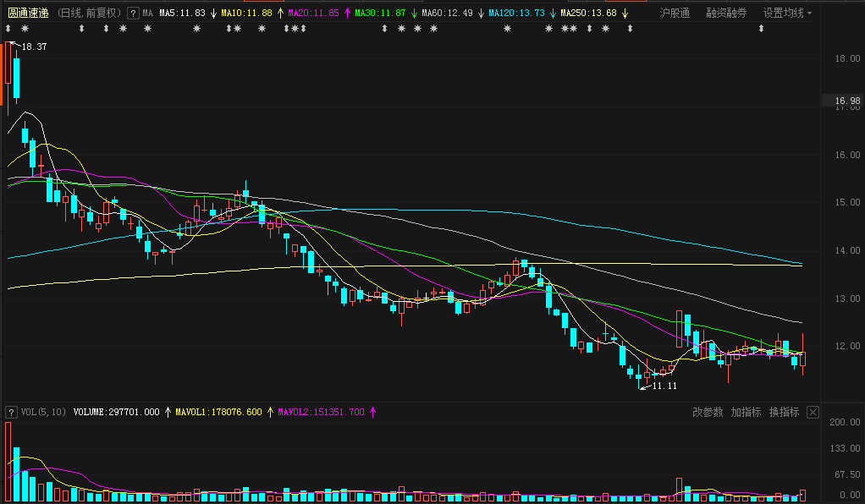Select the yellow MA10:11.88 label
This screenshot has height=504, width=865.
pos(246,13)
